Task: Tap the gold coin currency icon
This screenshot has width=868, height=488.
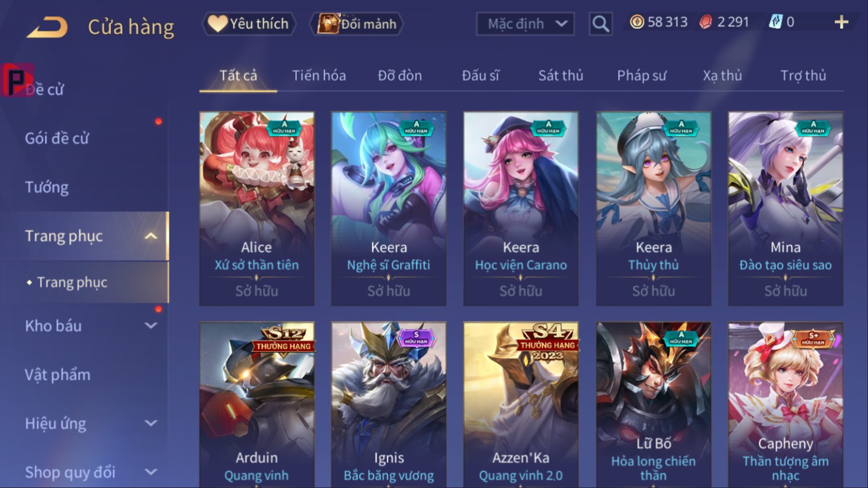Action: click(637, 22)
